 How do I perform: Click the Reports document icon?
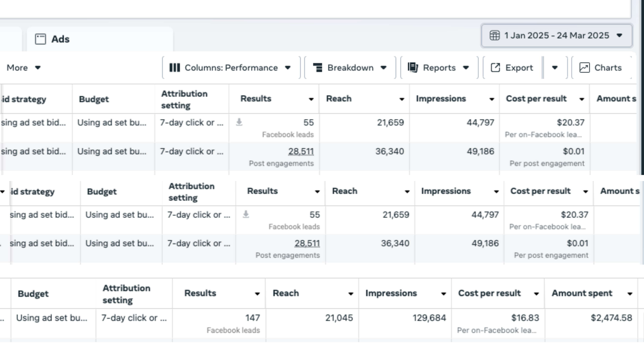pyautogui.click(x=413, y=68)
